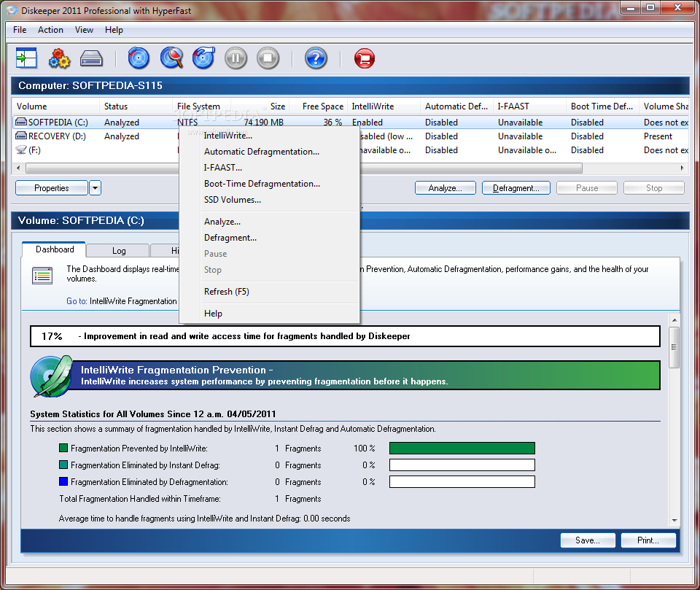Click the volume properties drive toolbar icon

(x=92, y=58)
